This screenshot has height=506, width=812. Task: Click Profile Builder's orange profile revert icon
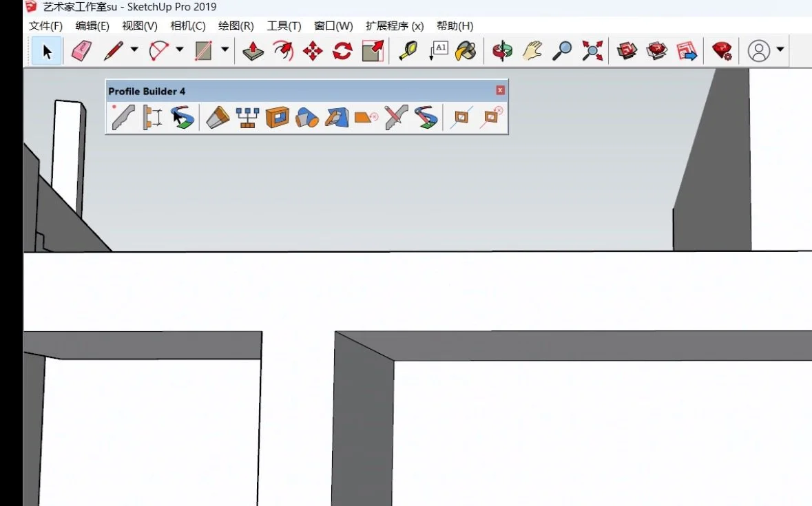(366, 118)
